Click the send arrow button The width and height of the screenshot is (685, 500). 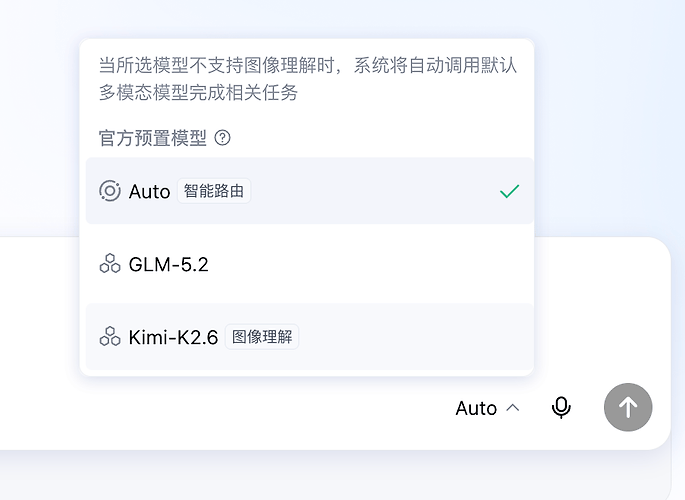click(628, 407)
